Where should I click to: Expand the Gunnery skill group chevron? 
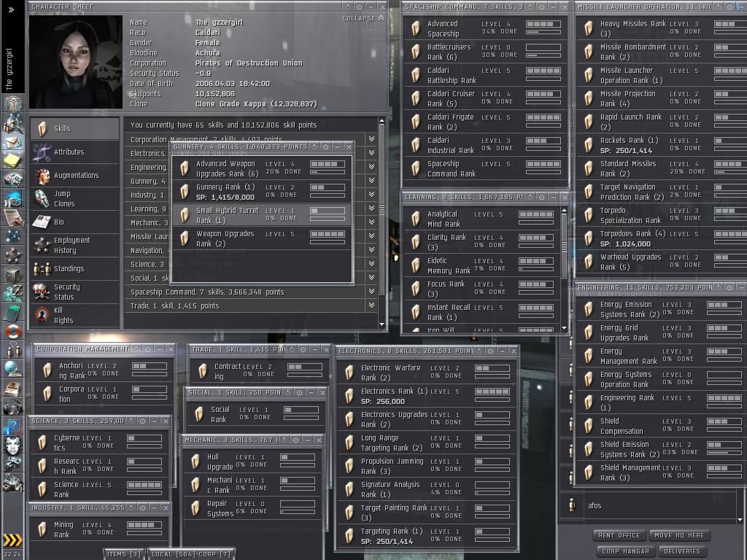(x=371, y=181)
